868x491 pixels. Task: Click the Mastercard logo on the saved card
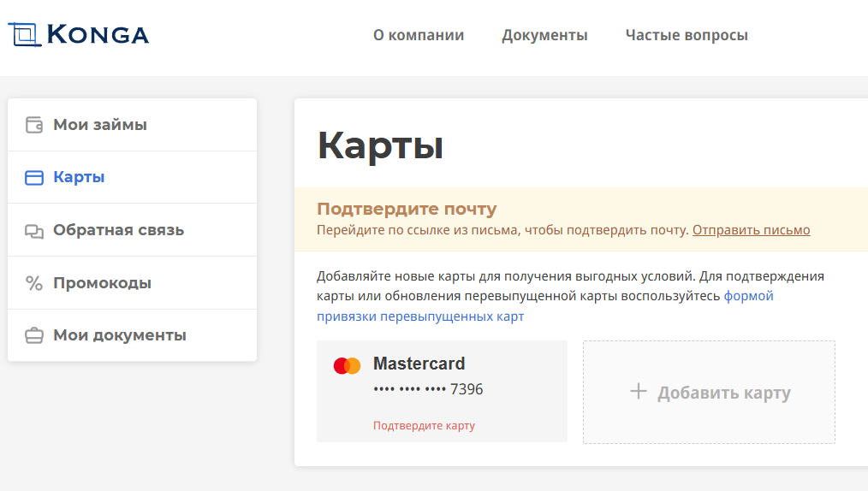(347, 365)
